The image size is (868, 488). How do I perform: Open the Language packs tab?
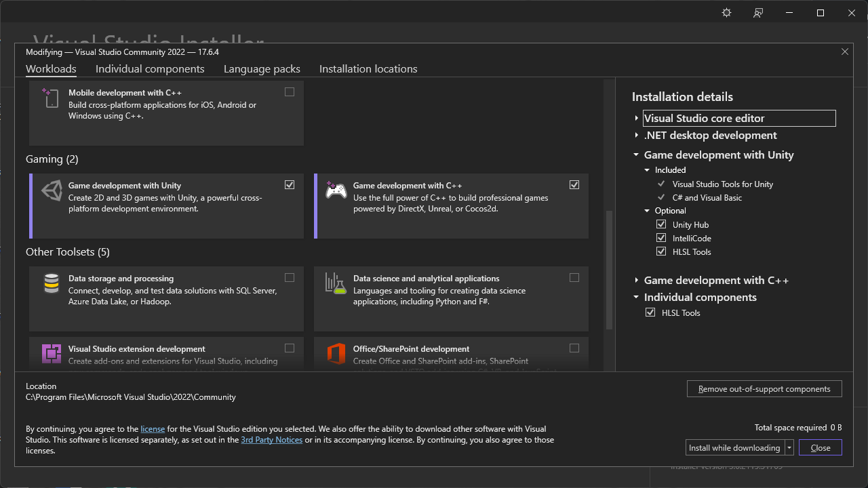pos(262,69)
